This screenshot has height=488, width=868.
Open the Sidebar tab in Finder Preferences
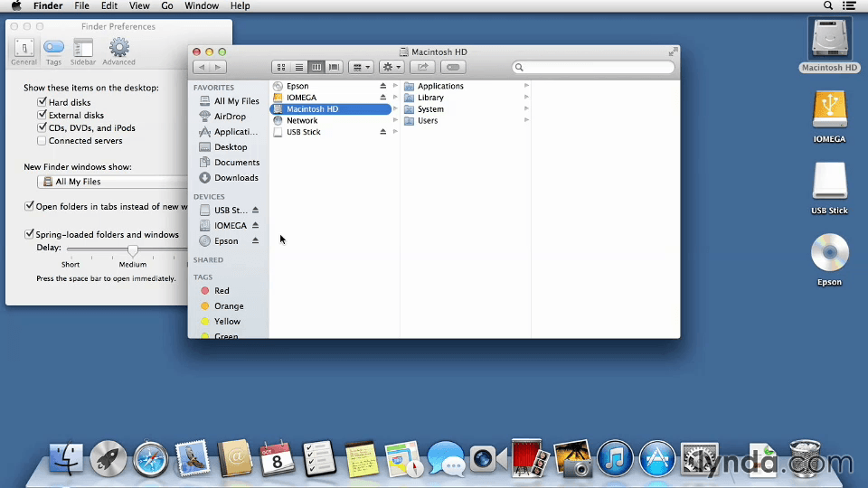(83, 52)
